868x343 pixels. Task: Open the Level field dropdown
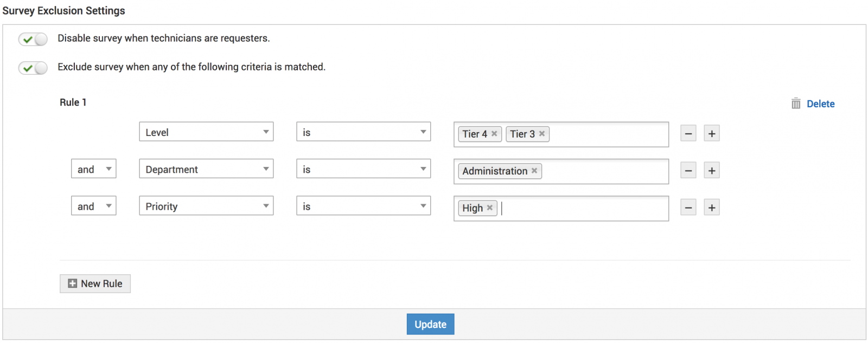pyautogui.click(x=206, y=132)
